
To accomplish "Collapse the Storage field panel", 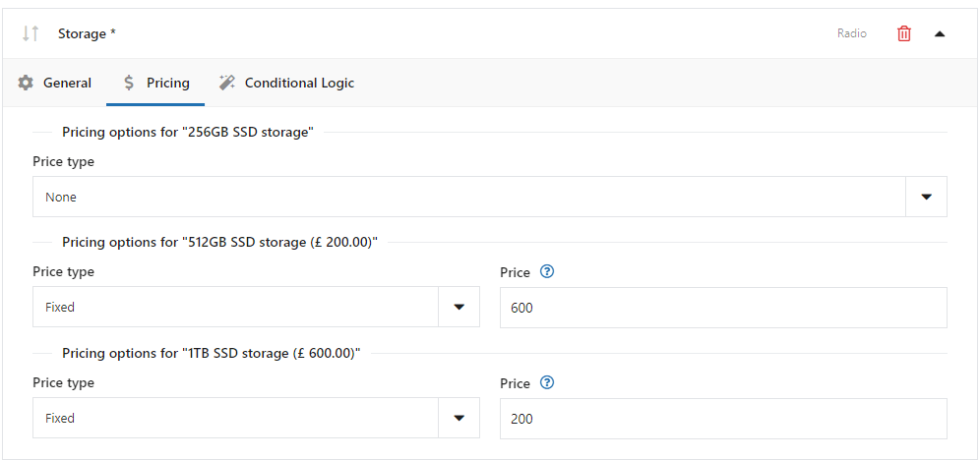I will pos(940,33).
